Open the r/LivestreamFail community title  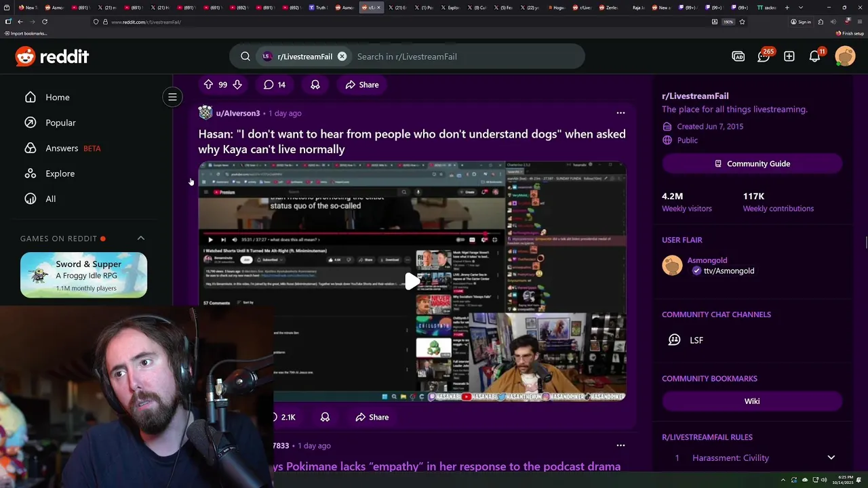[695, 96]
